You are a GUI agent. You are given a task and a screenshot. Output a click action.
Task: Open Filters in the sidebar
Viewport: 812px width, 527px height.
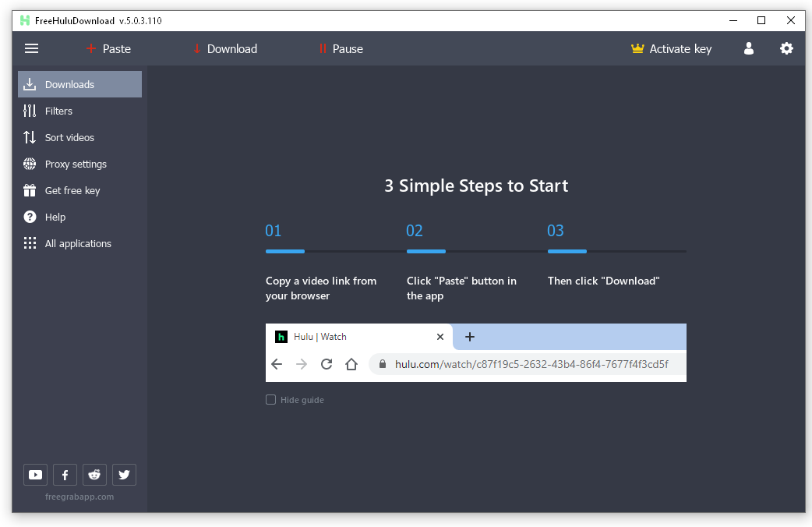pos(79,111)
